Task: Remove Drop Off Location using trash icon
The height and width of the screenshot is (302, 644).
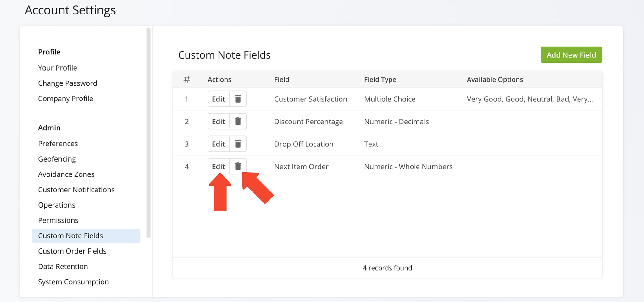Action: 238,144
